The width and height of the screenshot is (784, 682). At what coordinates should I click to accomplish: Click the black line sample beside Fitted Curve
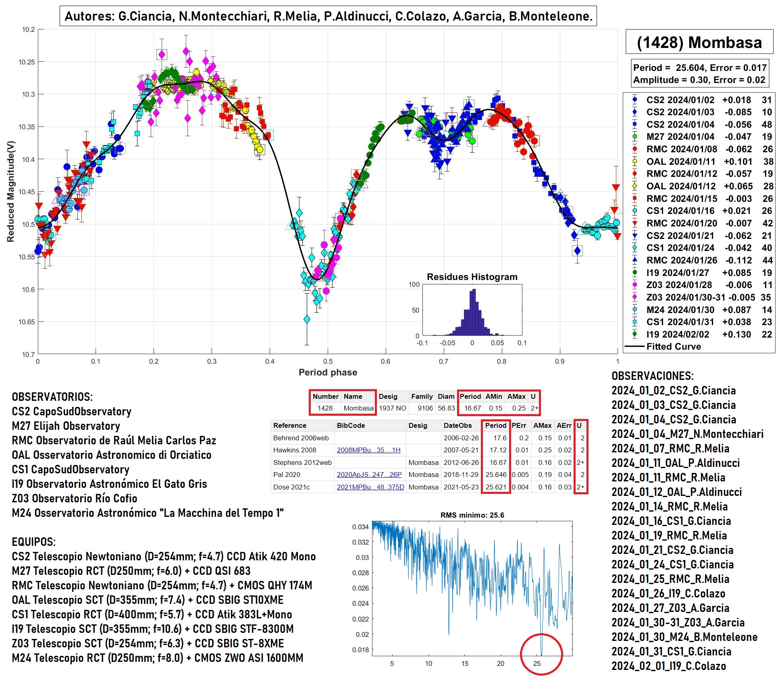click(x=635, y=346)
